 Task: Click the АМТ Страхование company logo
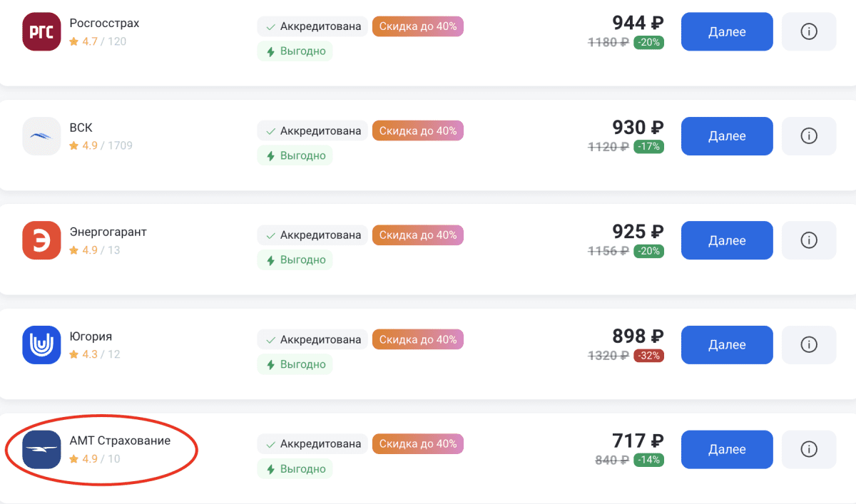(x=41, y=449)
